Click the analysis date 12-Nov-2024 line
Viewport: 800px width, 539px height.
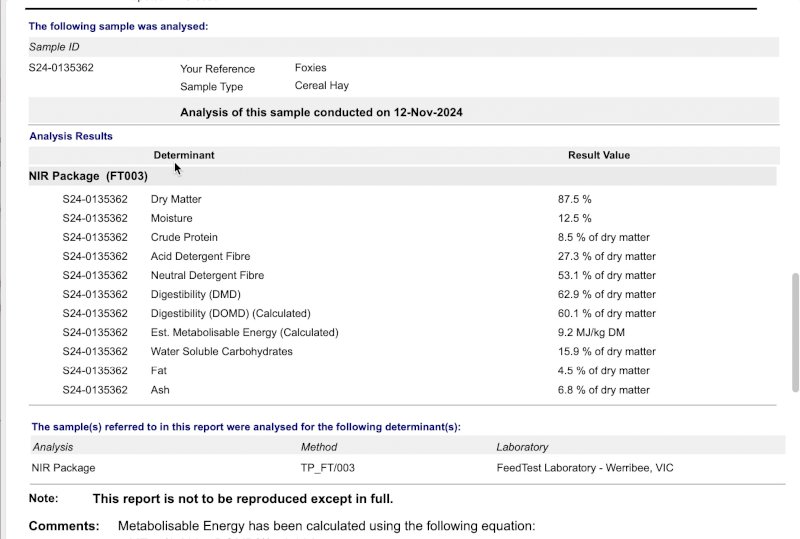[x=321, y=112]
